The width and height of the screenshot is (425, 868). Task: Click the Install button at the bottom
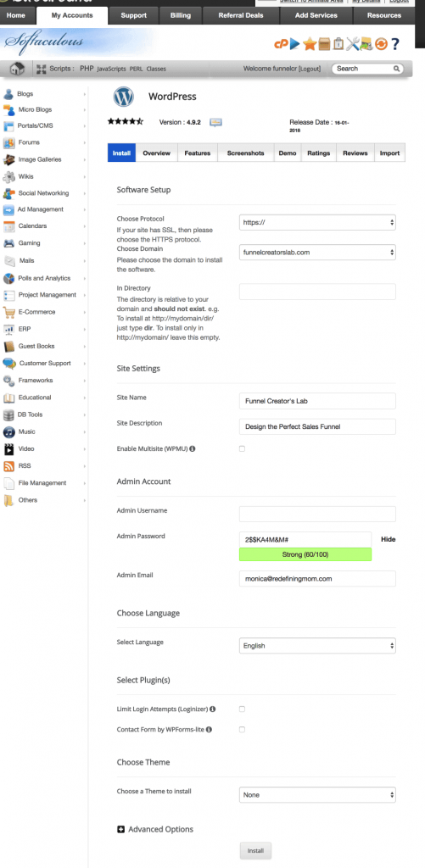tap(255, 851)
